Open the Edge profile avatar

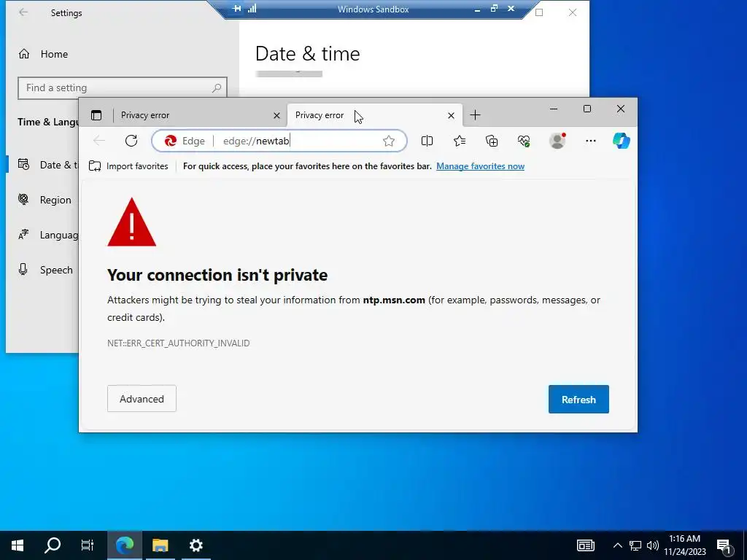point(557,141)
